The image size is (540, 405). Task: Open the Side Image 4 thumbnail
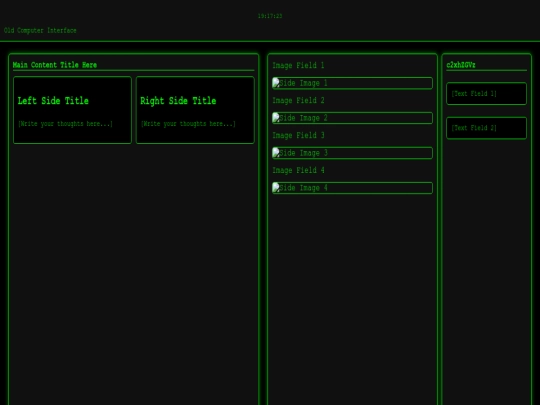[352, 188]
